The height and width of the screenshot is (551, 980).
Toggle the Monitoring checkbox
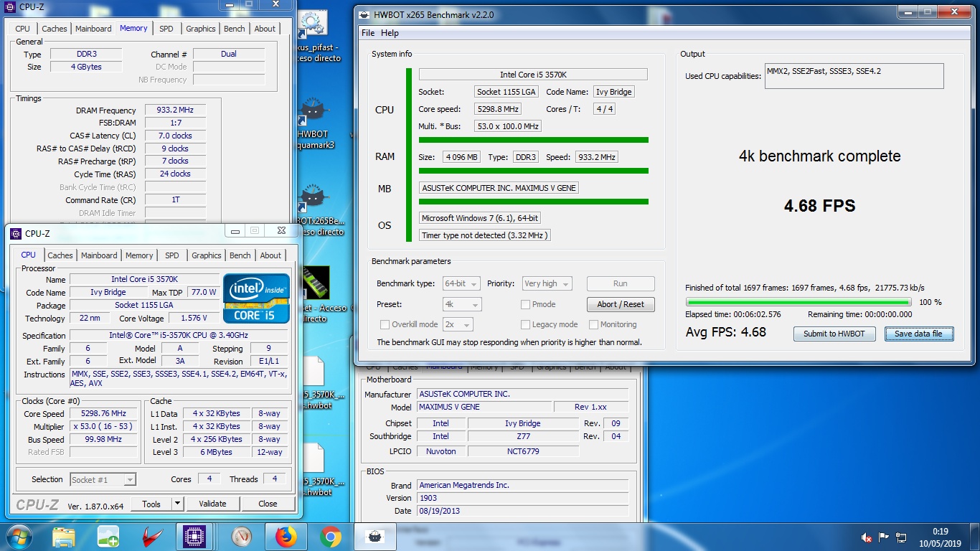coord(593,324)
